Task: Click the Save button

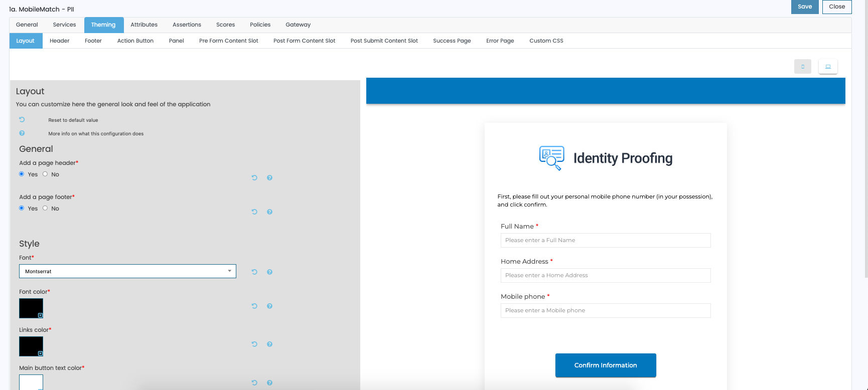Action: click(805, 7)
